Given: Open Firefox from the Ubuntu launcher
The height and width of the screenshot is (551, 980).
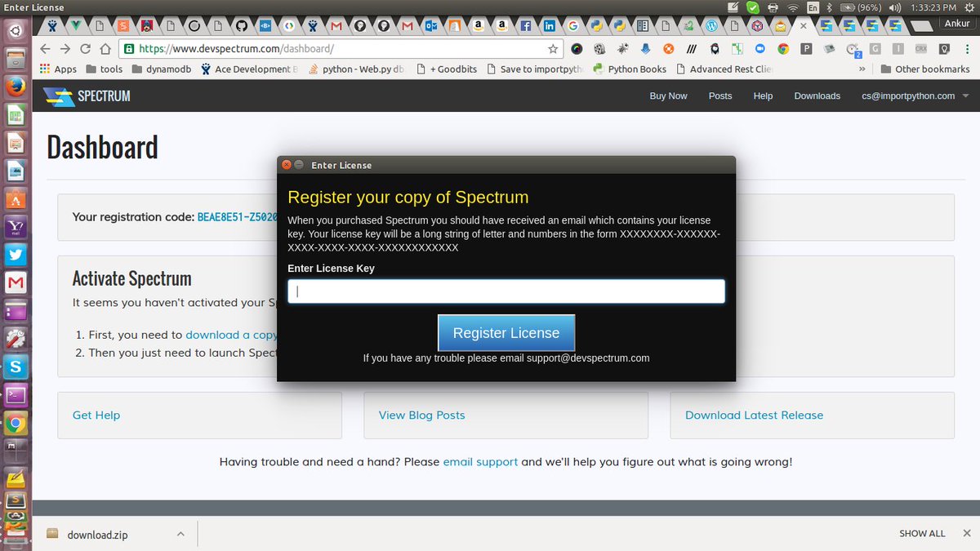Looking at the screenshot, I should click(16, 86).
